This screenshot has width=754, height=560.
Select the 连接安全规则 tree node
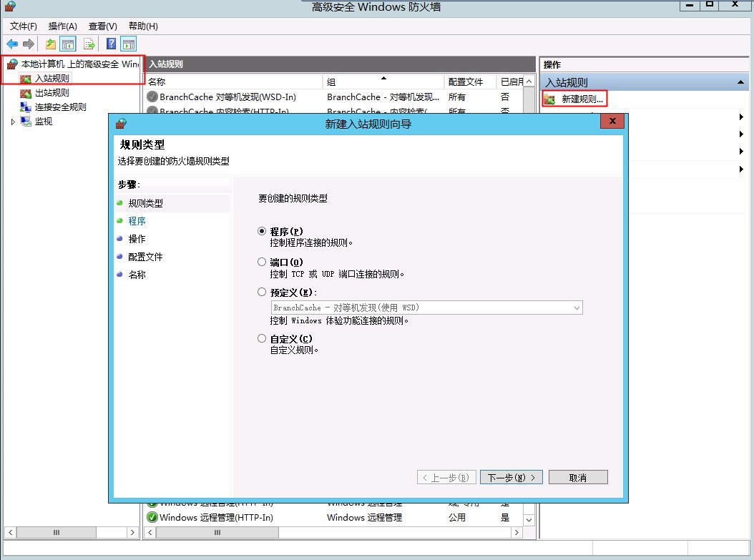tap(60, 107)
